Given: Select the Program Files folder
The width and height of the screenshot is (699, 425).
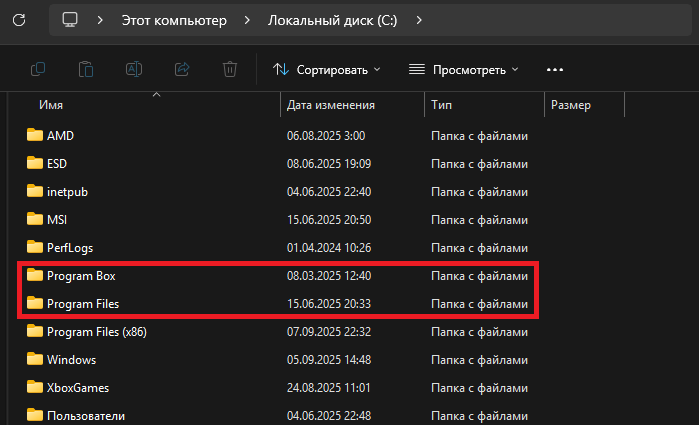Looking at the screenshot, I should tap(84, 303).
